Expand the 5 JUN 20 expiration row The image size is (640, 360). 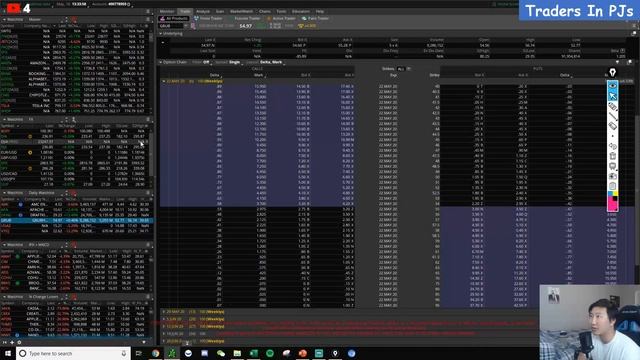coord(164,319)
